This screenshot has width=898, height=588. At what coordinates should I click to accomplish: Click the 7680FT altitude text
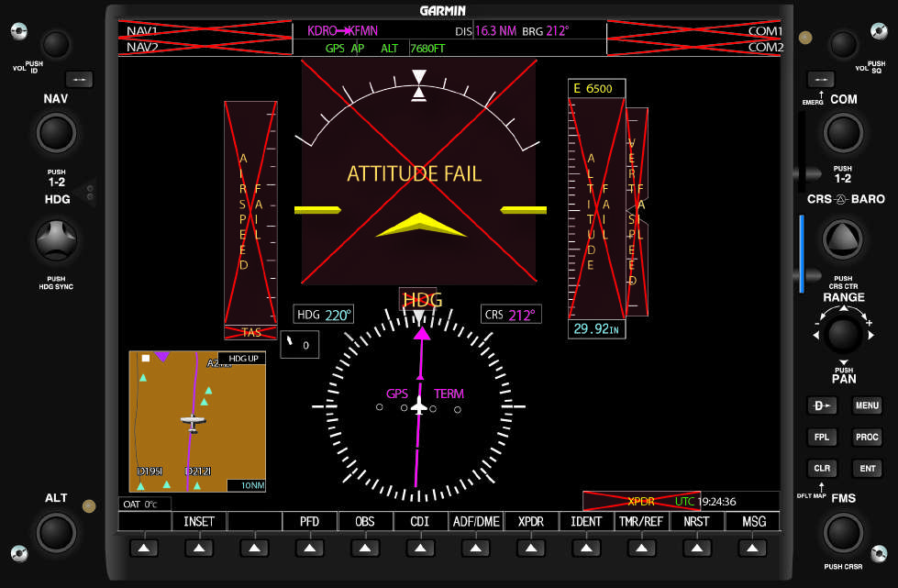(427, 49)
